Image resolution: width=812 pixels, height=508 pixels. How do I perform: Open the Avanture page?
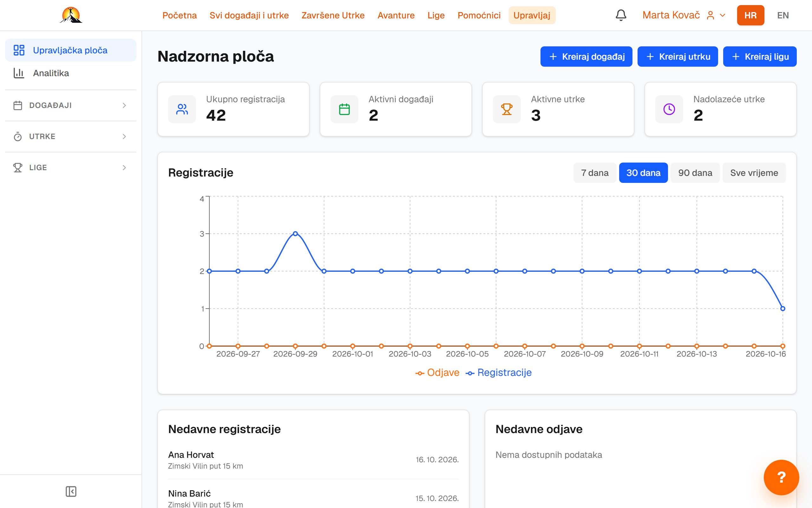click(396, 15)
